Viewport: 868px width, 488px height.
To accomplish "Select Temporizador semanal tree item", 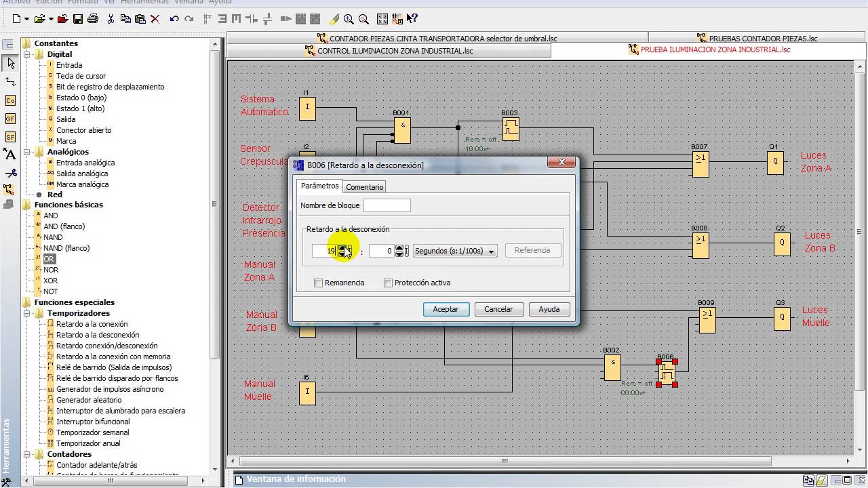I will [92, 432].
